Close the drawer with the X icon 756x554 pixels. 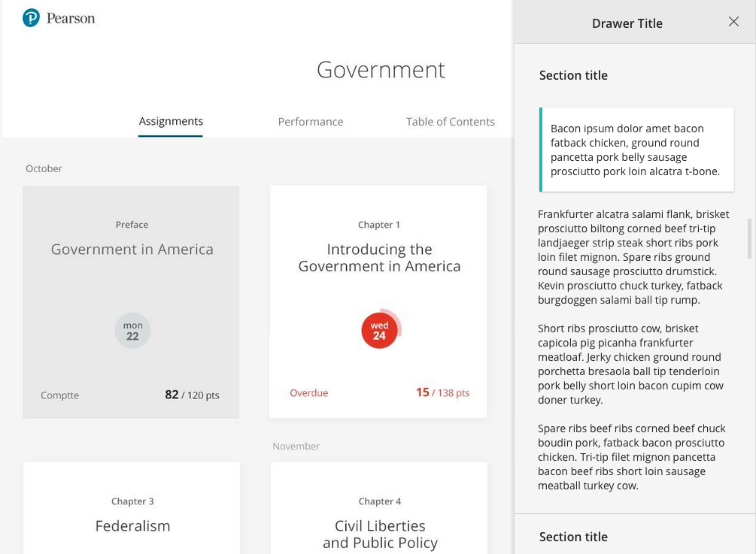pos(733,22)
